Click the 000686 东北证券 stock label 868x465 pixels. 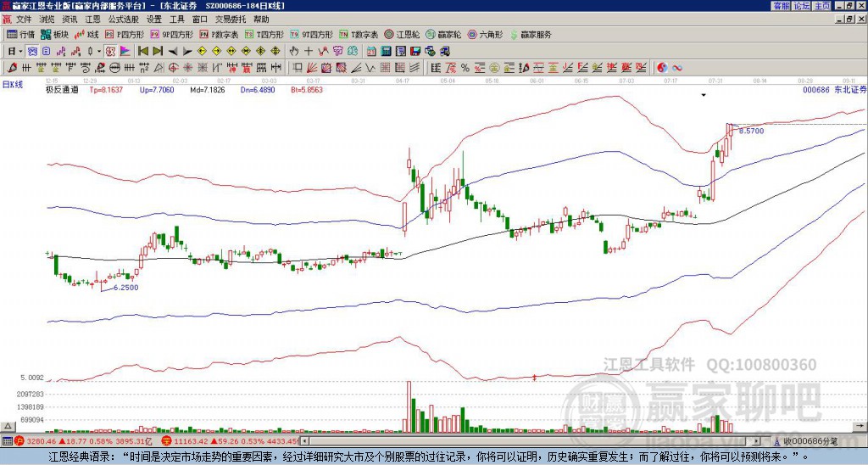pos(835,90)
